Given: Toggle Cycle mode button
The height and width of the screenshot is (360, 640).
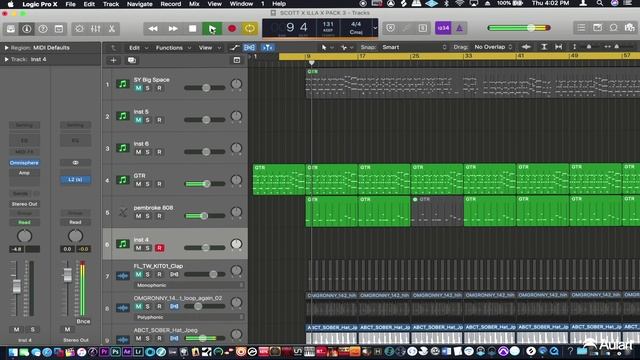Looking at the screenshot, I should coord(250,29).
